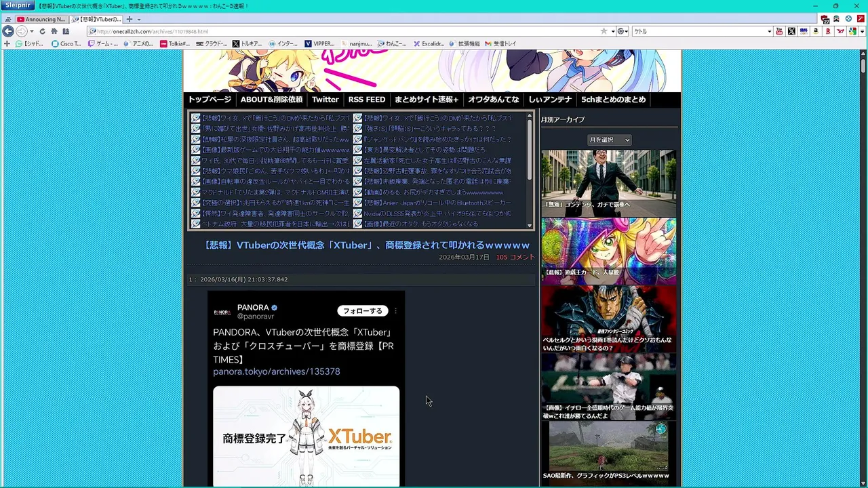Expand the tab list dropdown arrow
Viewport: 868px width, 488px height.
pos(139,20)
